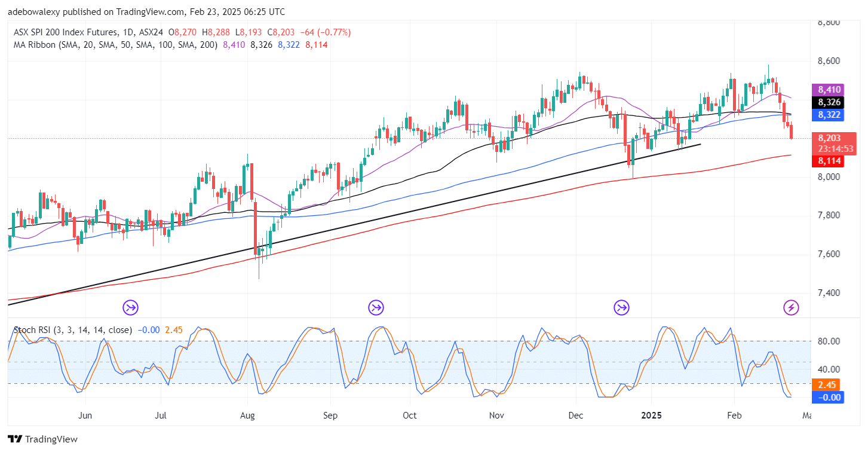
Task: Click the MA Ribbon indicator legend
Action: 116,45
